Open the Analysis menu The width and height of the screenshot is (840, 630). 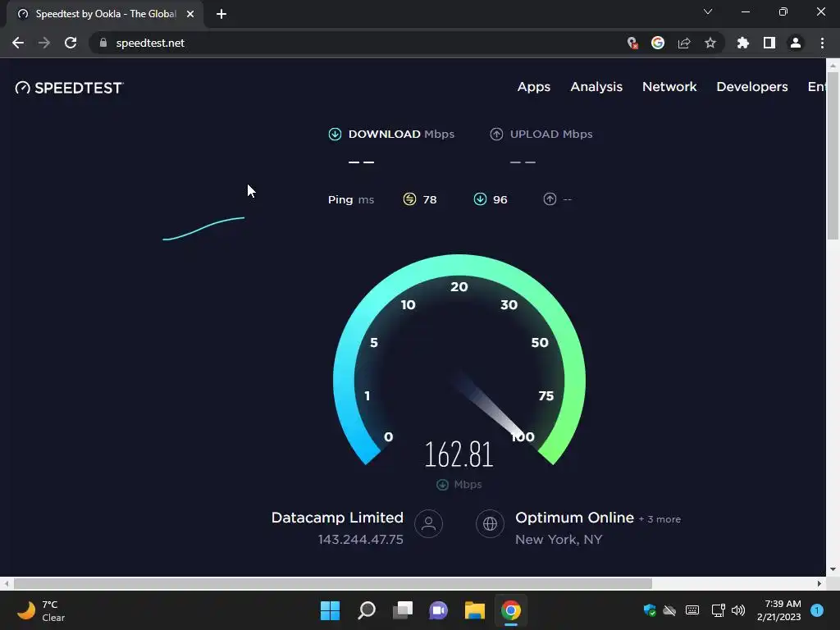coord(596,87)
